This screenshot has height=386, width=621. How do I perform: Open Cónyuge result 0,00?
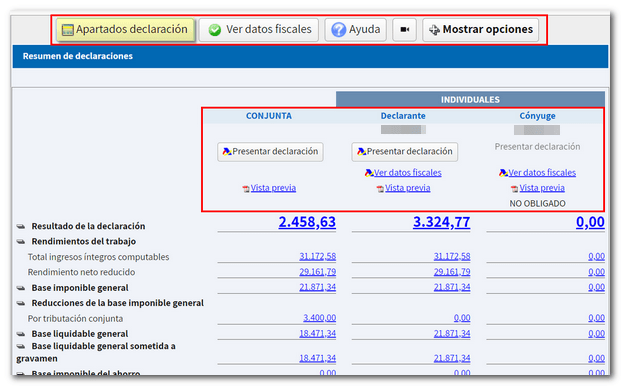[590, 222]
